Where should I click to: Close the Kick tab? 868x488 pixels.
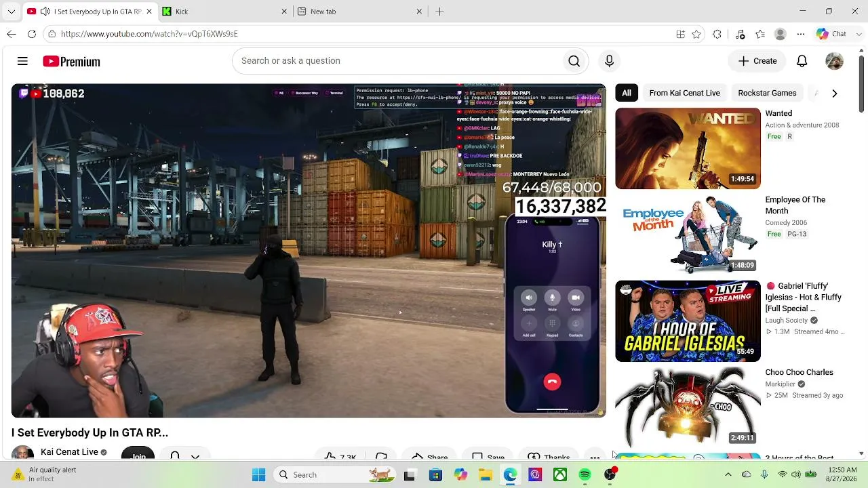pos(284,12)
